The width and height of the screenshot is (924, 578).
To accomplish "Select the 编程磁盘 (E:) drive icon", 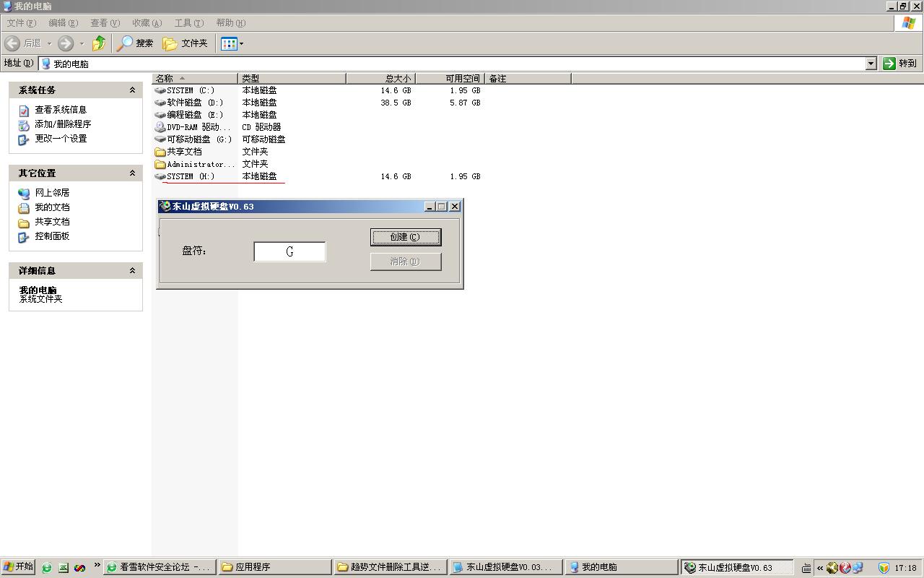I will [x=160, y=115].
